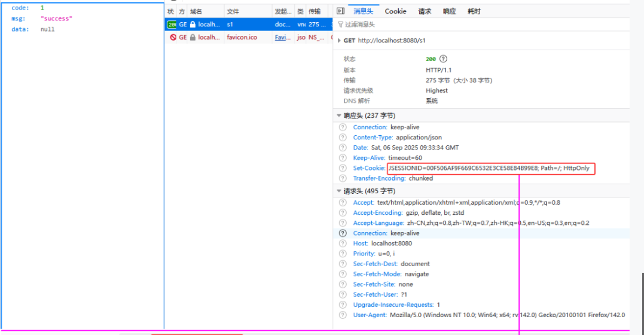Click help icon beside Host header
The image size is (644, 335).
pos(343,243)
